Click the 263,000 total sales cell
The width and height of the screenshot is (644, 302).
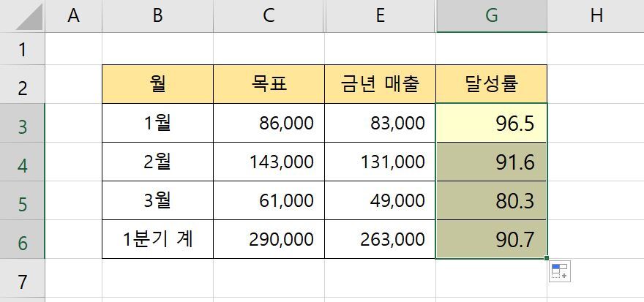tap(381, 239)
